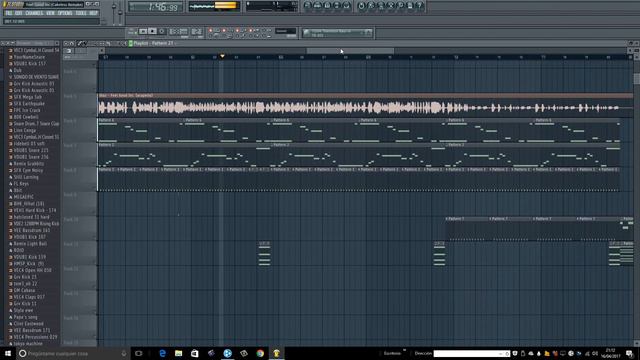Open Task View on taskbar

coord(139,353)
